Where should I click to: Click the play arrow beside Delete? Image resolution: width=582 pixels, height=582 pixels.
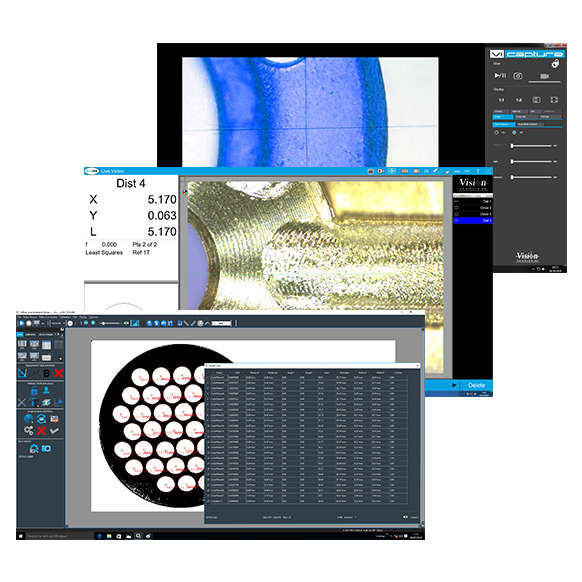click(x=454, y=385)
